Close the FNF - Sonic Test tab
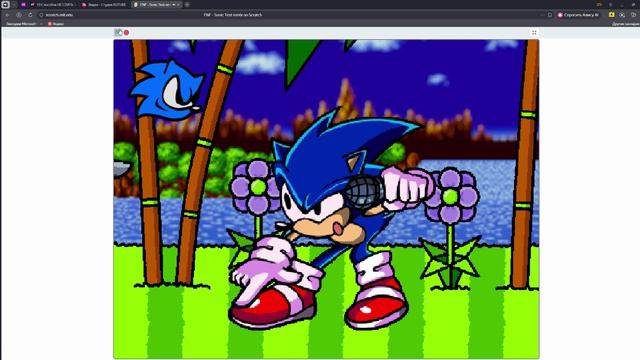The height and width of the screenshot is (360, 640). (x=178, y=4)
